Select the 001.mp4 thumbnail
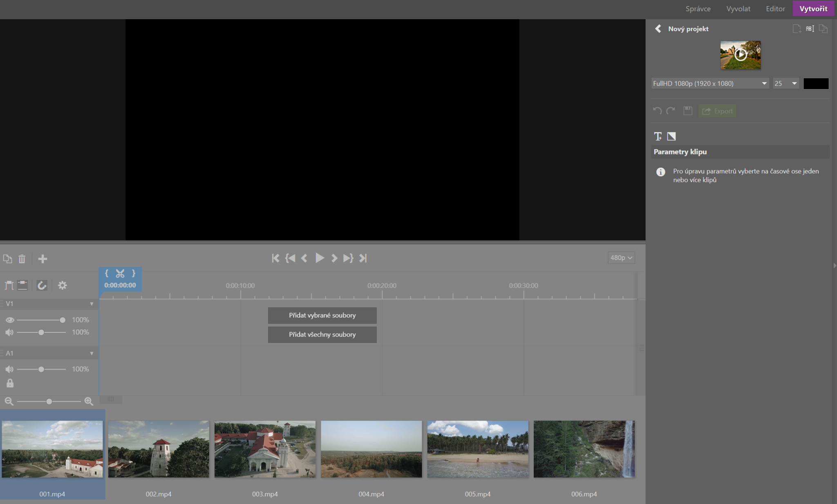Screen dimensions: 837x504 [x=52, y=449]
